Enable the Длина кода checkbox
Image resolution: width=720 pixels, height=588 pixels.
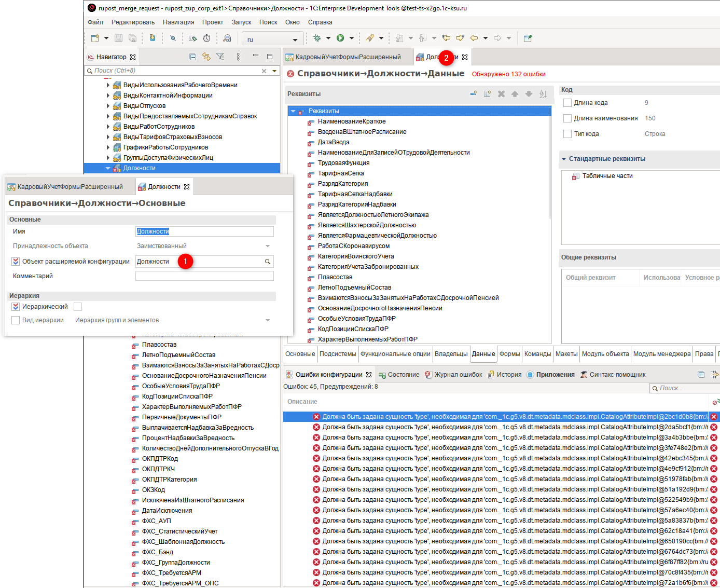pos(567,102)
